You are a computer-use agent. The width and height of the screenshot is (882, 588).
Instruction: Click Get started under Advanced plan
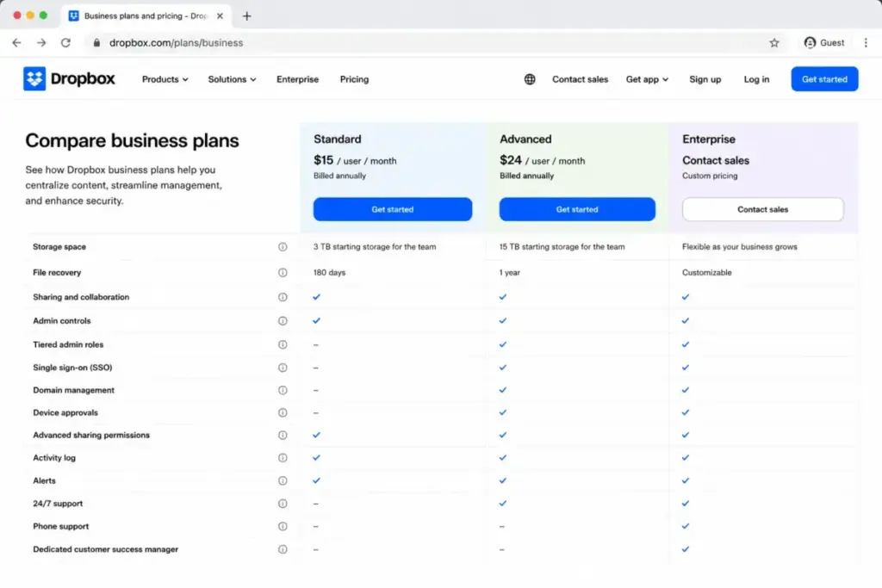[x=577, y=209]
